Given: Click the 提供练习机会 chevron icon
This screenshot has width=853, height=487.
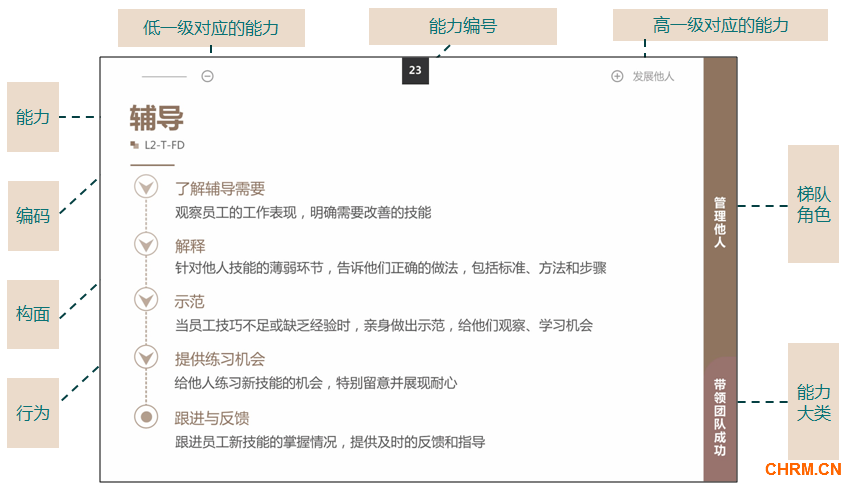Looking at the screenshot, I should coord(146,357).
